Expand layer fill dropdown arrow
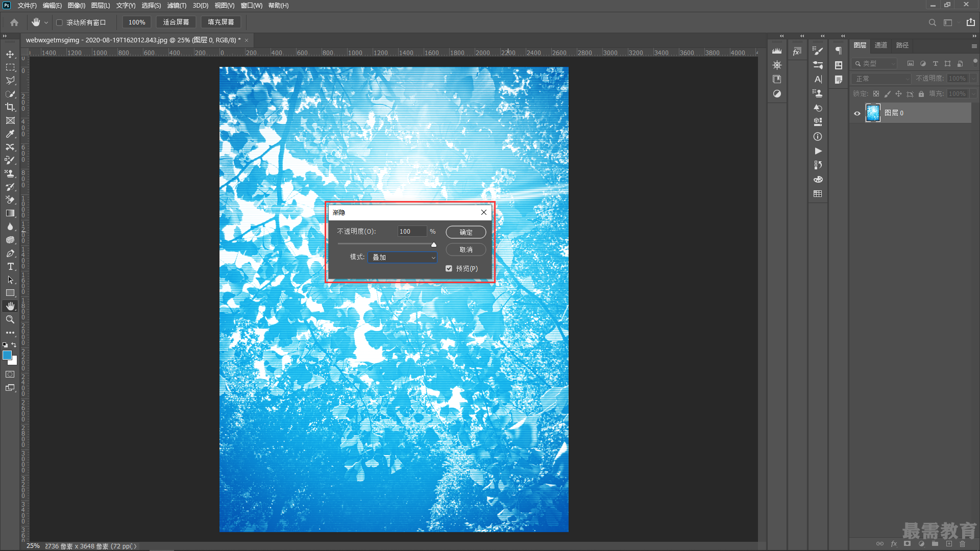The image size is (980, 551). click(973, 94)
